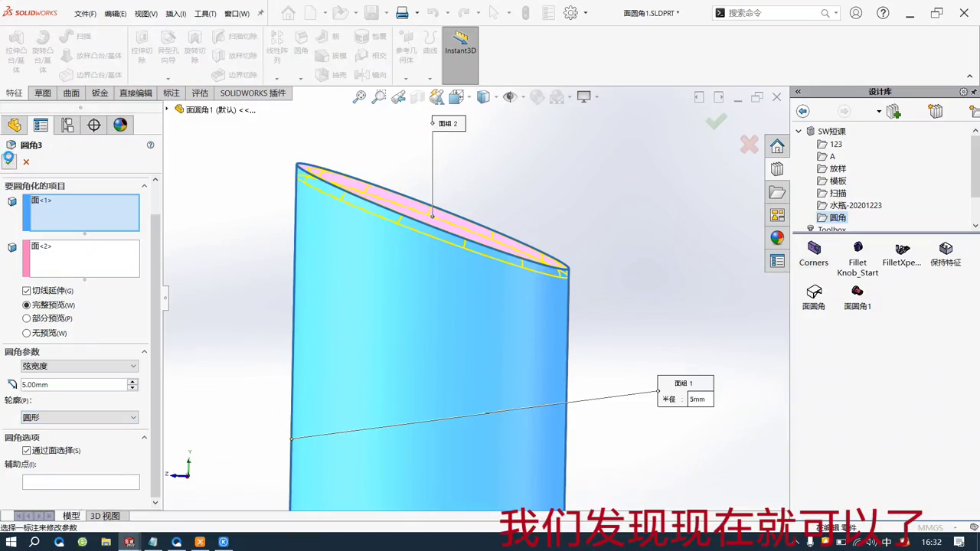Viewport: 980px width, 551px height.
Task: Click the Zoom to Fit icon
Action: 359,97
